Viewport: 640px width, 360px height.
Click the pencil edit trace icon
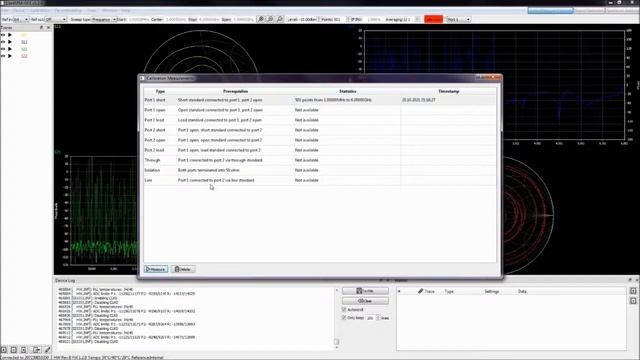47,350
